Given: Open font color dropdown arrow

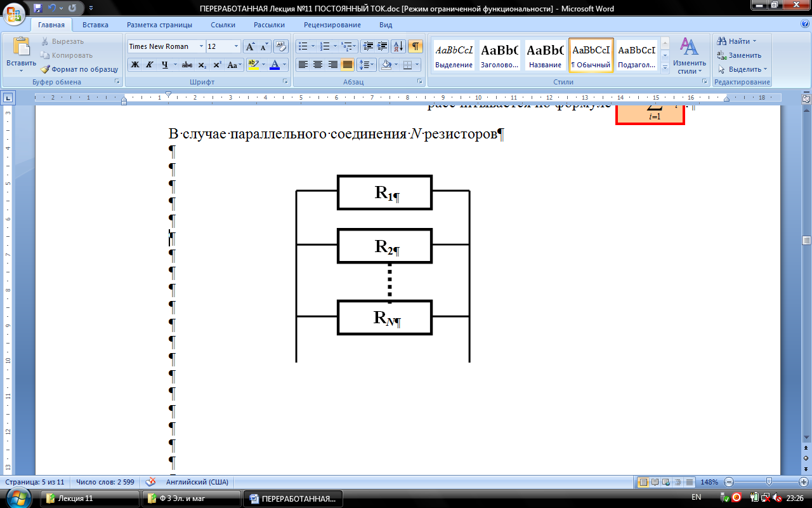Looking at the screenshot, I should (285, 65).
